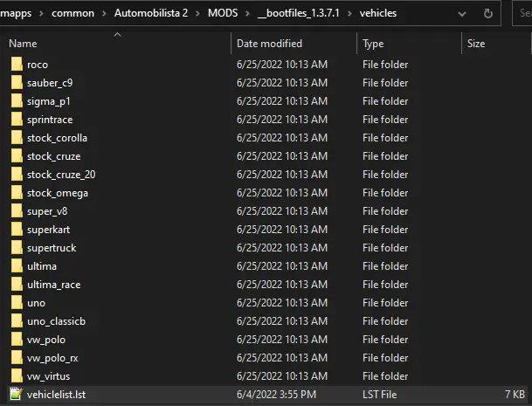Image resolution: width=532 pixels, height=406 pixels.
Task: Click the search box field
Action: 522,13
